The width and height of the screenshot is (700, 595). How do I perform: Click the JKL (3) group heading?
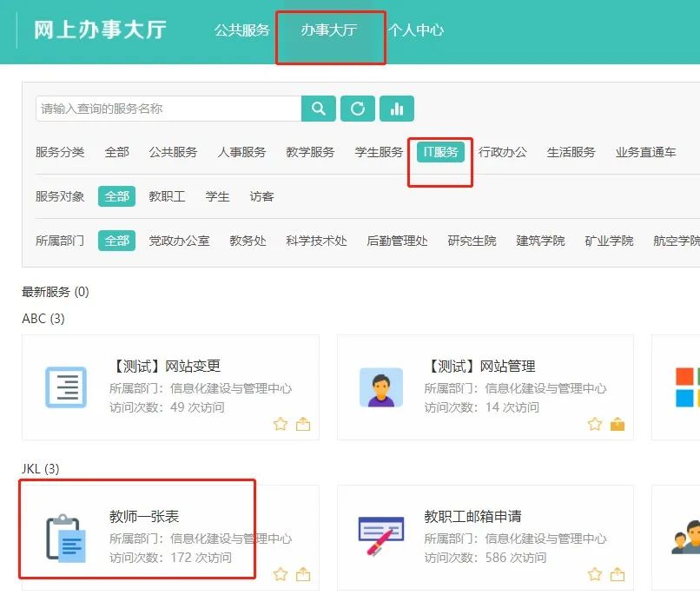[x=40, y=469]
